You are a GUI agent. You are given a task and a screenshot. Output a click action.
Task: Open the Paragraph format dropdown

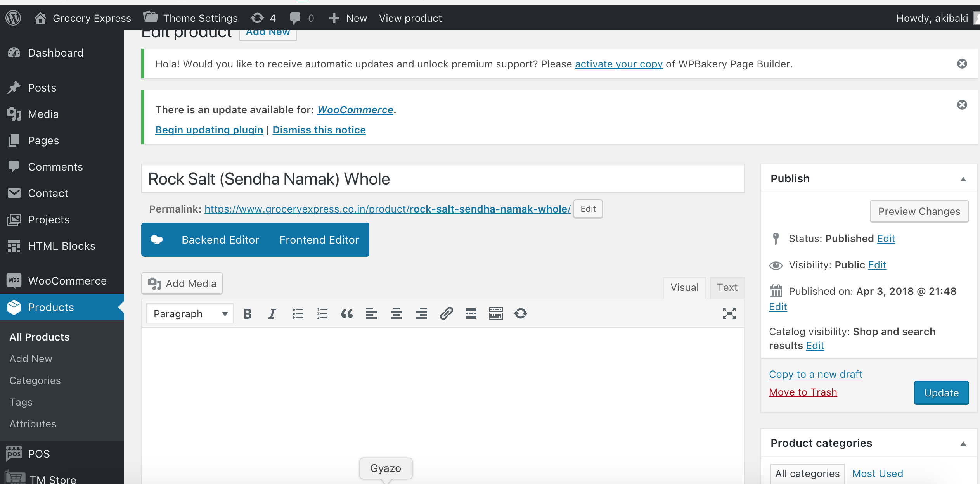[190, 313]
